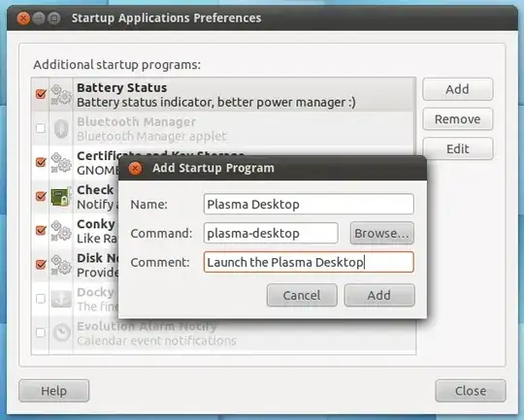Confirm with the dialog's Add button

click(x=379, y=296)
